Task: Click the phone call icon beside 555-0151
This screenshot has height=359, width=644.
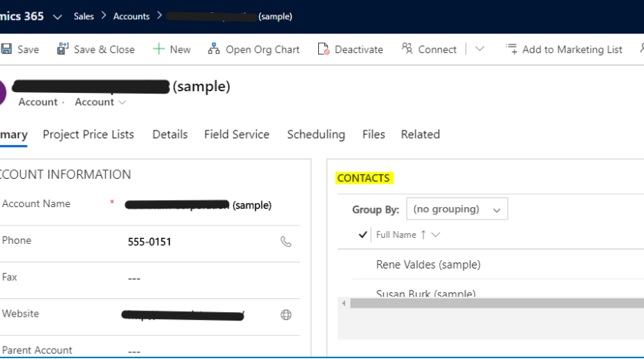Action: coord(286,242)
